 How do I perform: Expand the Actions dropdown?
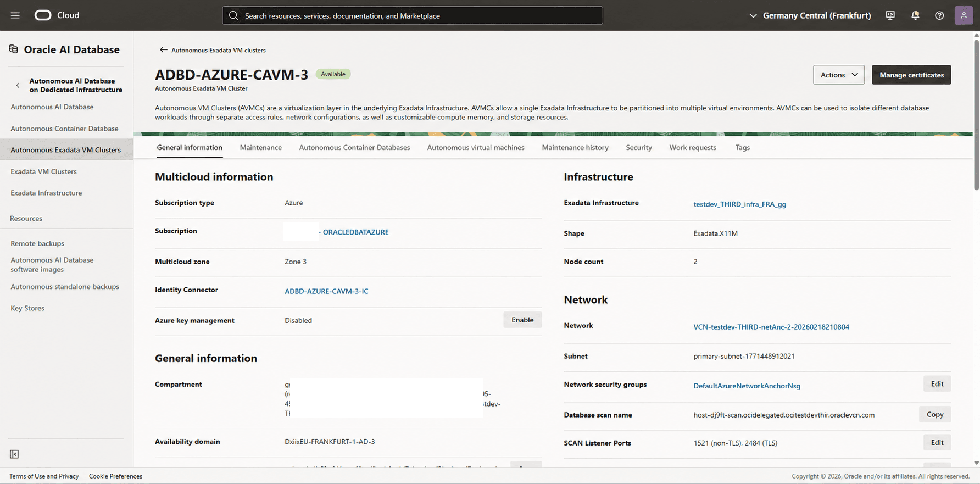839,75
